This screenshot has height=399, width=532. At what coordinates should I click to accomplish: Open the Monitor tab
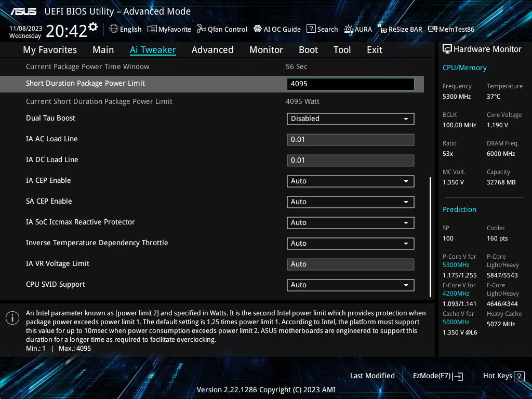pos(266,50)
